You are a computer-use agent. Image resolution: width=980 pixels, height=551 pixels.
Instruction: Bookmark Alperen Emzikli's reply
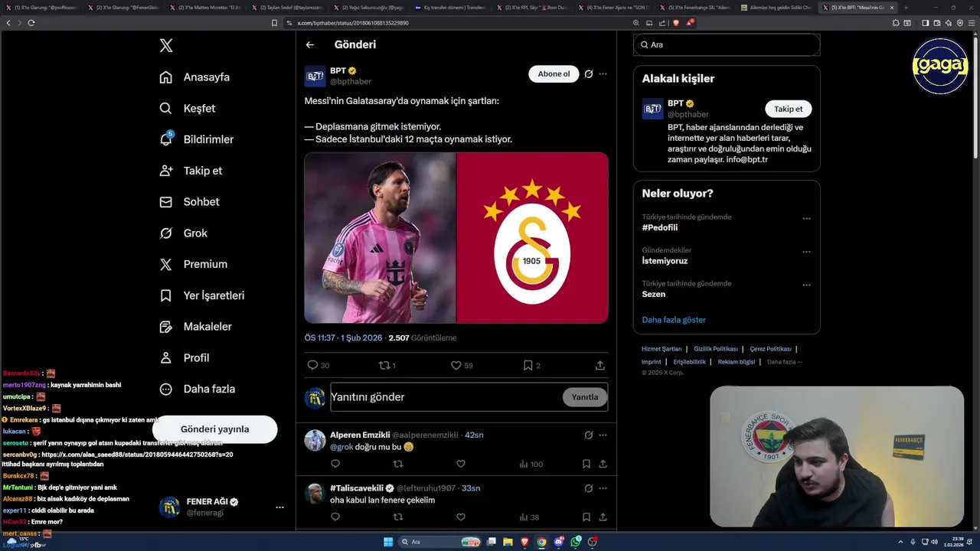[586, 464]
